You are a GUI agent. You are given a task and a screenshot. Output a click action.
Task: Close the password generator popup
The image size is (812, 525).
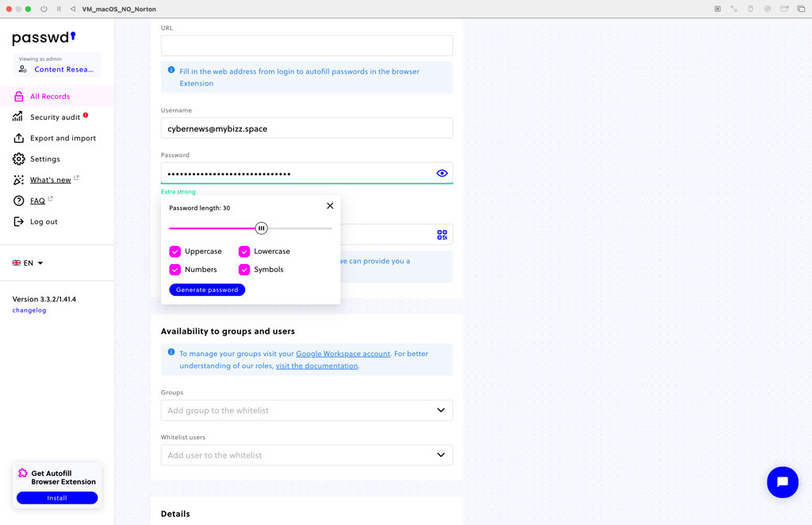(x=330, y=206)
